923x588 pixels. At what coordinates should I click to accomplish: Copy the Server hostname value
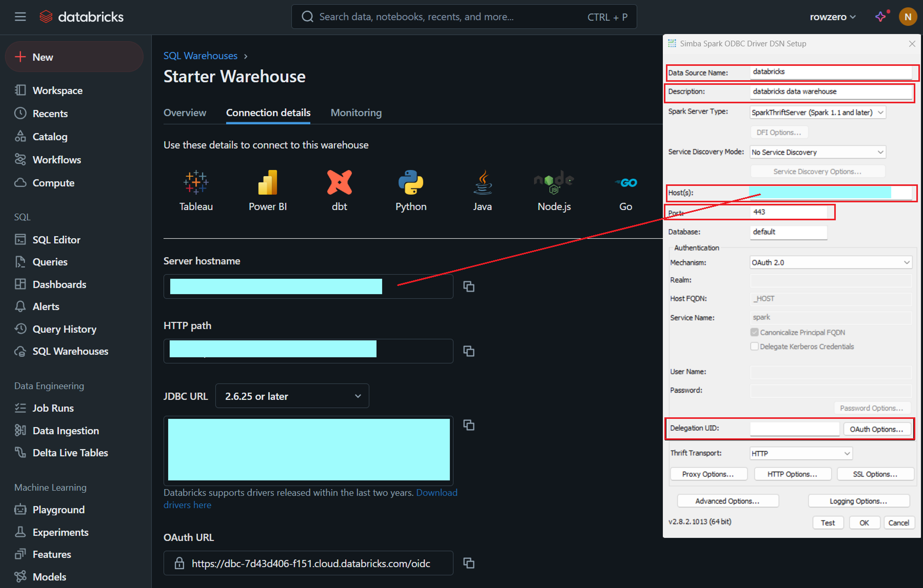468,286
